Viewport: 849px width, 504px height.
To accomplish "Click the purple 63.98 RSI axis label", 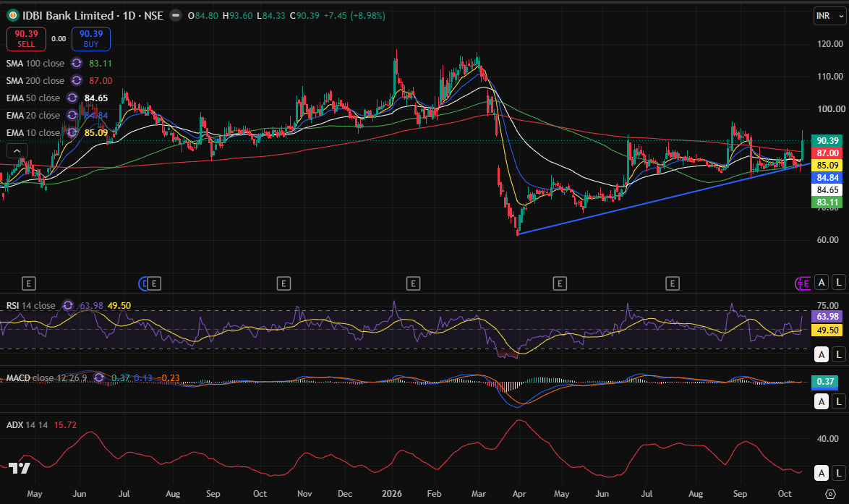I will pyautogui.click(x=827, y=317).
